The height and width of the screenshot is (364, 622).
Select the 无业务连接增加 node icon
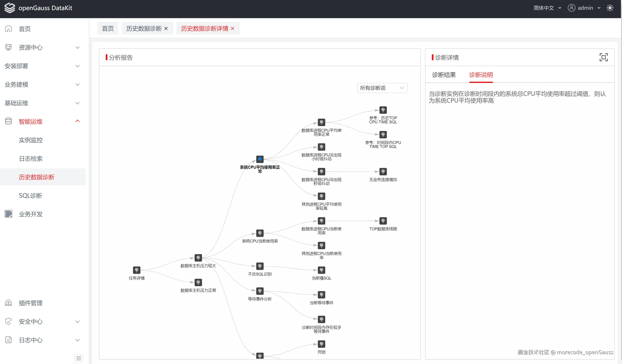(383, 172)
